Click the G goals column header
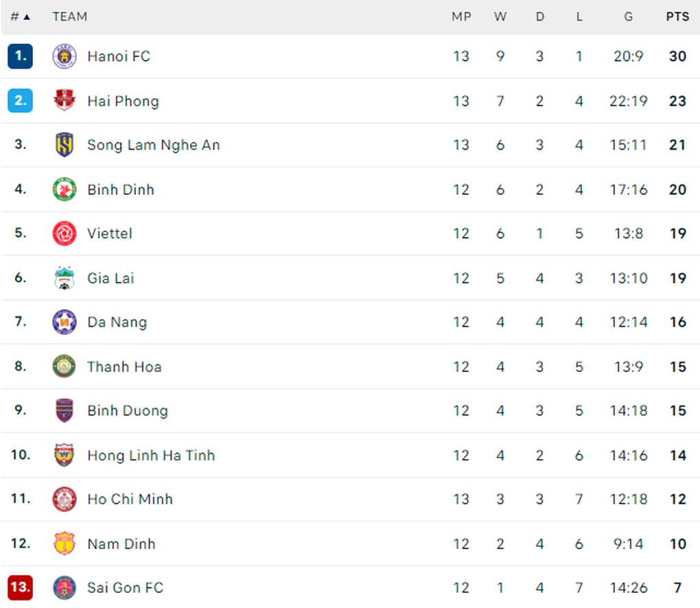Viewport: 700px width, 608px height. [628, 17]
